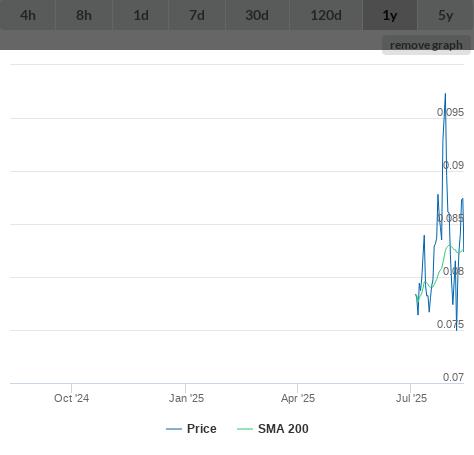Click the remove graph button

coord(426,45)
